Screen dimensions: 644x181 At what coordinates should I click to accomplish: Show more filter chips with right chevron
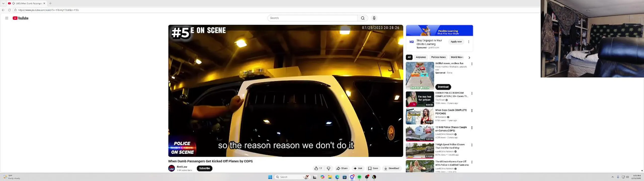[x=469, y=58]
